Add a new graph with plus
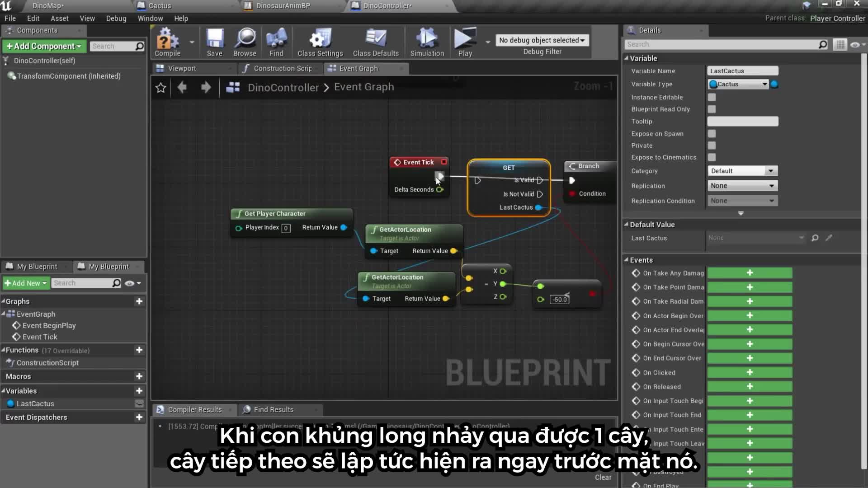 (139, 301)
